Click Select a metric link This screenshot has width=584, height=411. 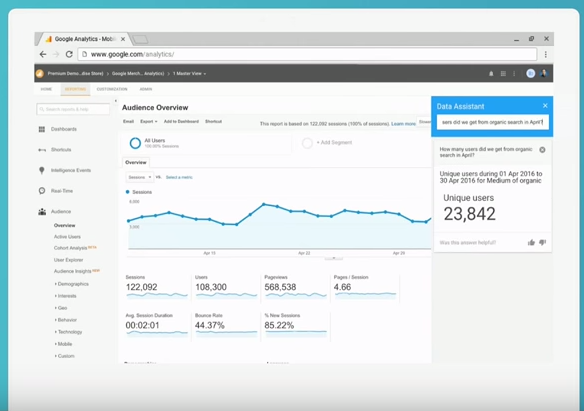coord(179,177)
